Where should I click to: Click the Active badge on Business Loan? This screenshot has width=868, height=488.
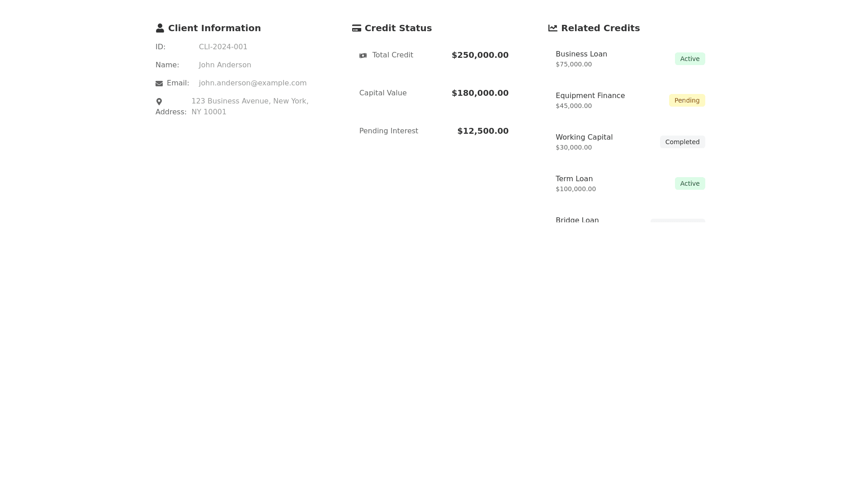[x=689, y=59]
